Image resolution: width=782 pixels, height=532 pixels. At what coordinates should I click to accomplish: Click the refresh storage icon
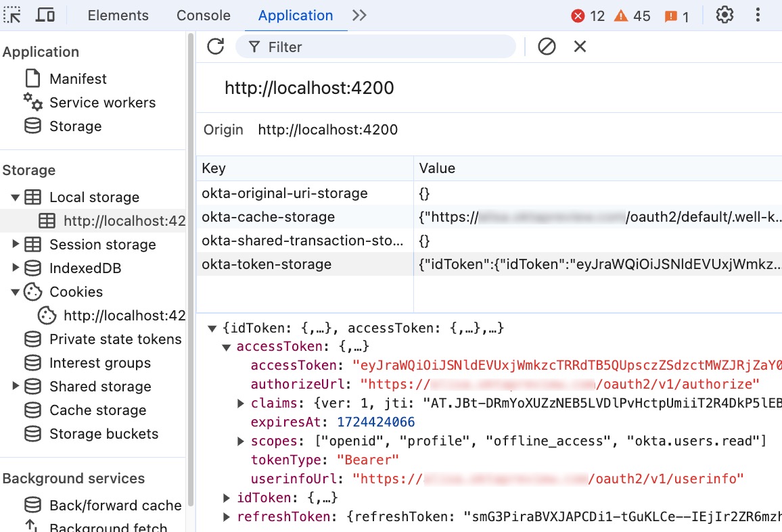tap(216, 47)
